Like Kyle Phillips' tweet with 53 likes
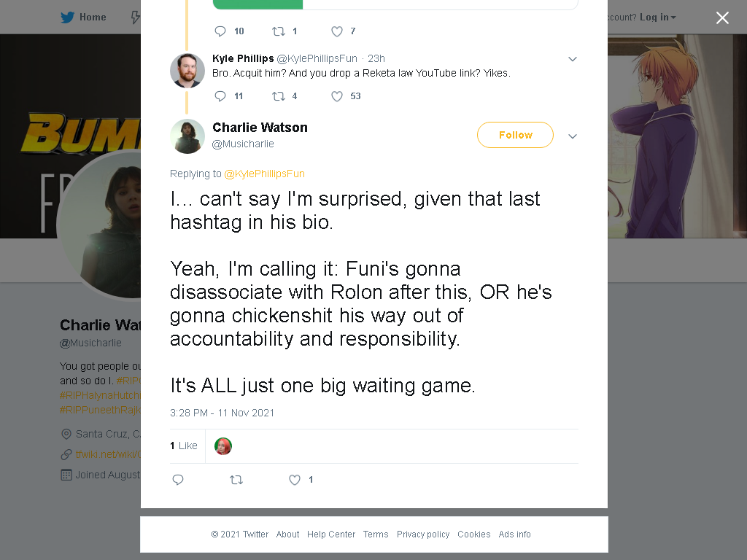The image size is (747, 560). point(337,96)
